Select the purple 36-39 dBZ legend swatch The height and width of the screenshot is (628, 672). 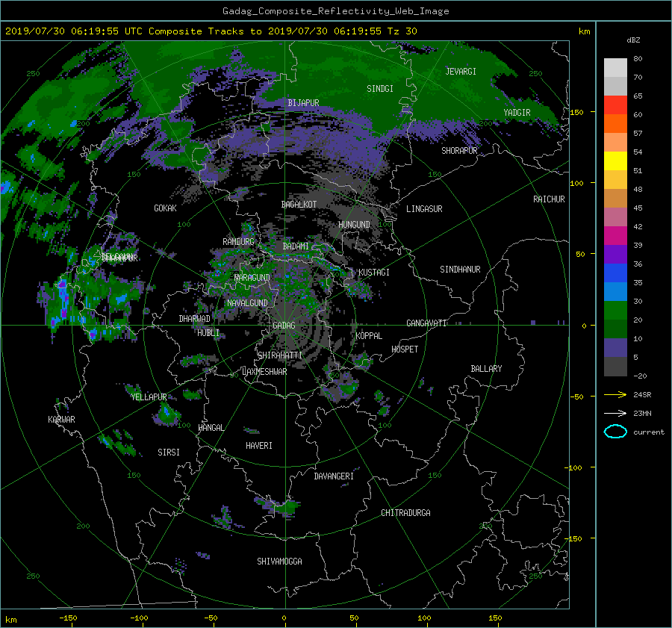pyautogui.click(x=615, y=255)
